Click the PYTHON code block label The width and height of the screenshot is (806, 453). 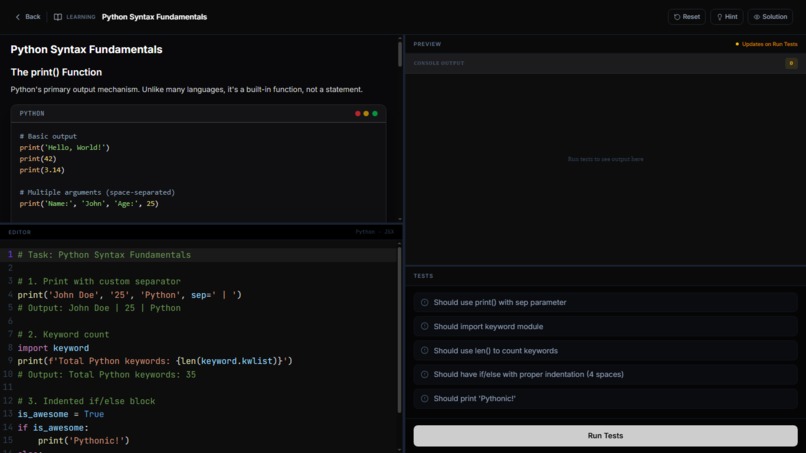[32, 114]
